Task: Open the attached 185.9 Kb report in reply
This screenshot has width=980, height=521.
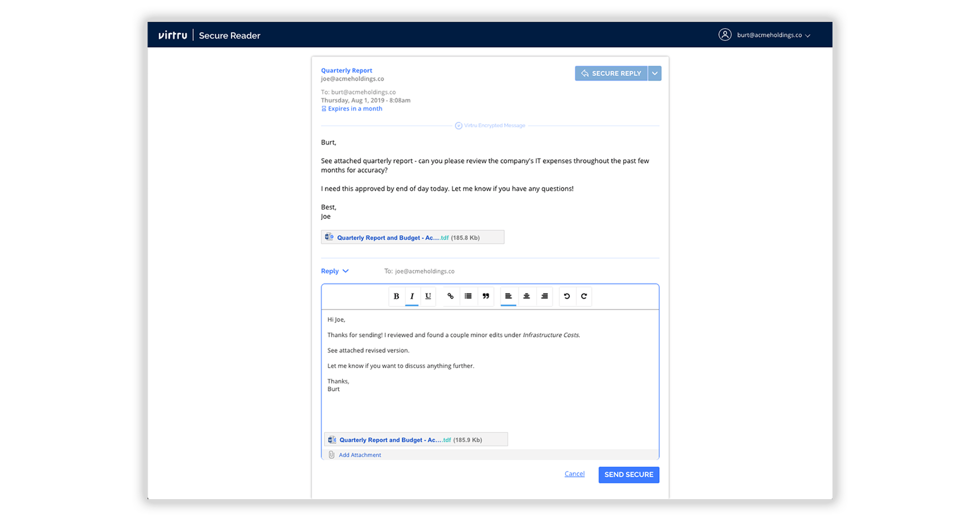Action: pyautogui.click(x=416, y=440)
